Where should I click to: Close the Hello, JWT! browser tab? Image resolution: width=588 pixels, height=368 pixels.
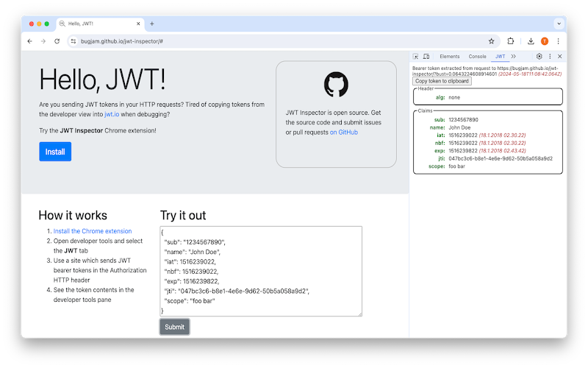(138, 24)
